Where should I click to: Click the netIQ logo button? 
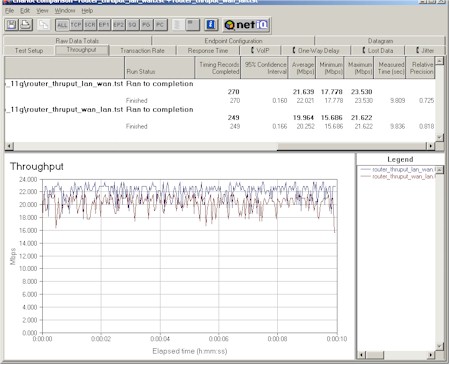pos(246,25)
